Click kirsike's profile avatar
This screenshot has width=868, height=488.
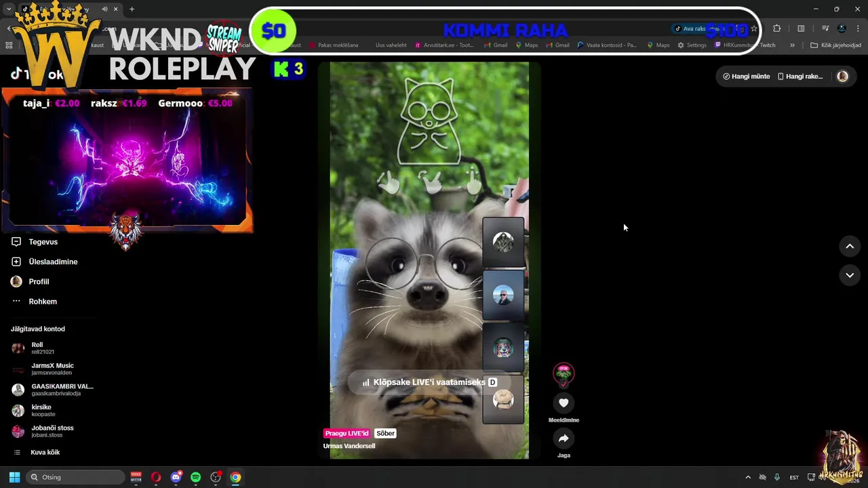18,410
